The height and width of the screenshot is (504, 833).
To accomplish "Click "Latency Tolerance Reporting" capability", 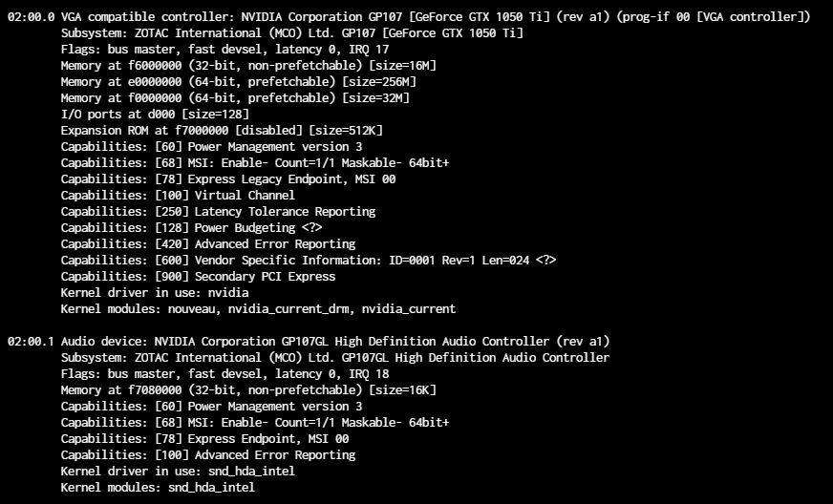I will click(285, 211).
